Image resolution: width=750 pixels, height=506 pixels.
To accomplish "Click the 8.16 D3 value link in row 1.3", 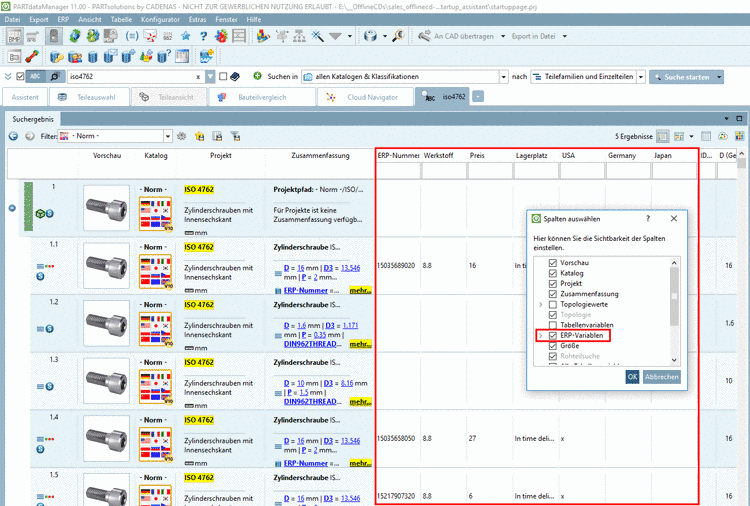I will tap(347, 383).
